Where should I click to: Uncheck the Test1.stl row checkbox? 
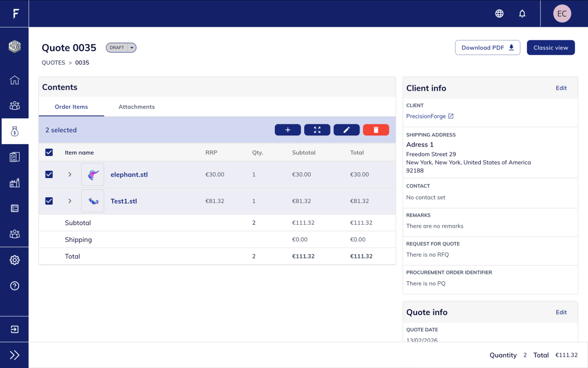49,201
